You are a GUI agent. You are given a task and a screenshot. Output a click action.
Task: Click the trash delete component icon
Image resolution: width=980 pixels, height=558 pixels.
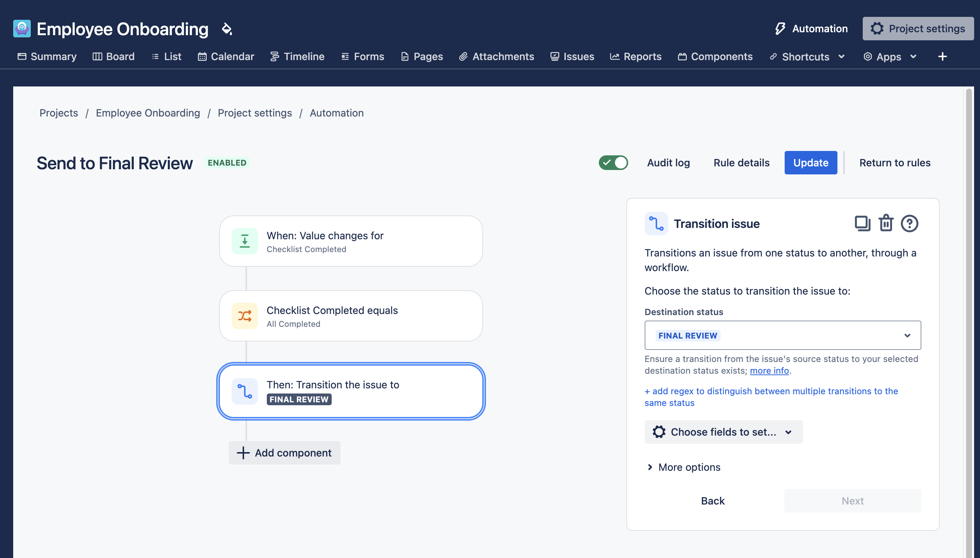pos(886,223)
